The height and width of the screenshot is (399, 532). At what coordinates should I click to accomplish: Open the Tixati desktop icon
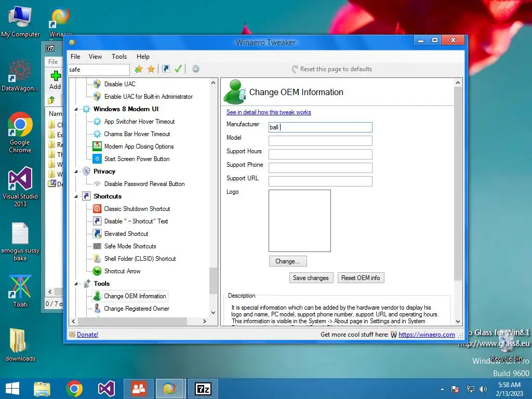20,291
